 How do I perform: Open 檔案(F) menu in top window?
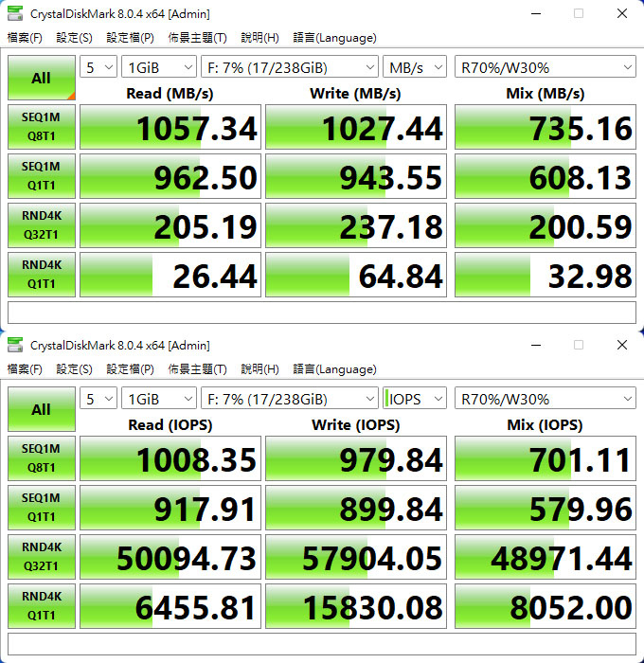[25, 38]
